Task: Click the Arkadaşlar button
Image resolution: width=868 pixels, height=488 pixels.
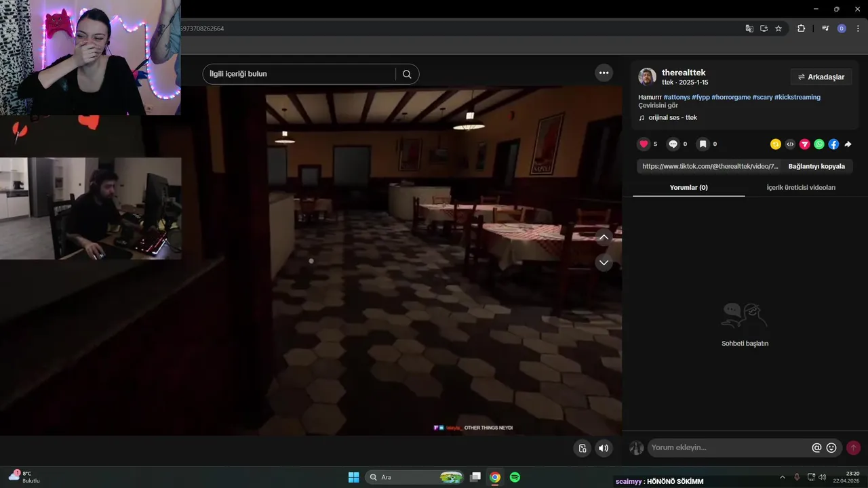Action: [821, 77]
